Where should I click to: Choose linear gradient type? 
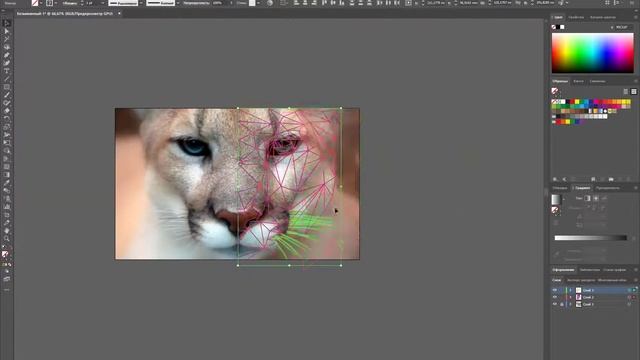pyautogui.click(x=587, y=198)
